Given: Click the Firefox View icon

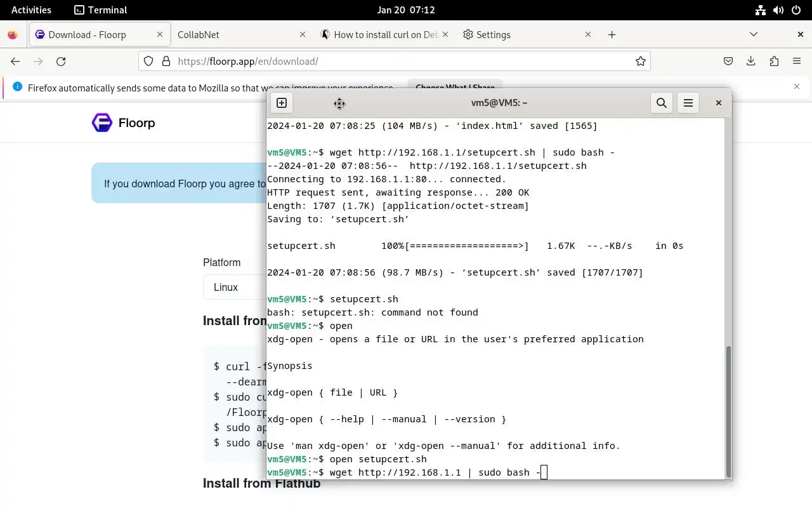Looking at the screenshot, I should tap(12, 35).
